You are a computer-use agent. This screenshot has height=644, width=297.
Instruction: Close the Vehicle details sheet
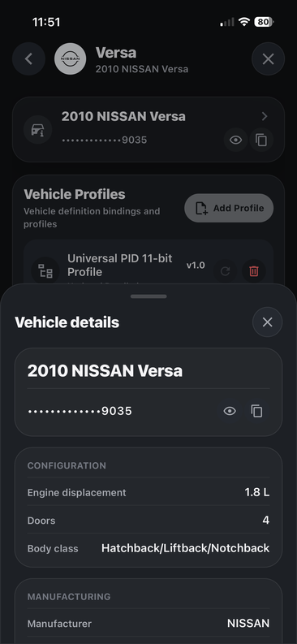click(x=268, y=322)
